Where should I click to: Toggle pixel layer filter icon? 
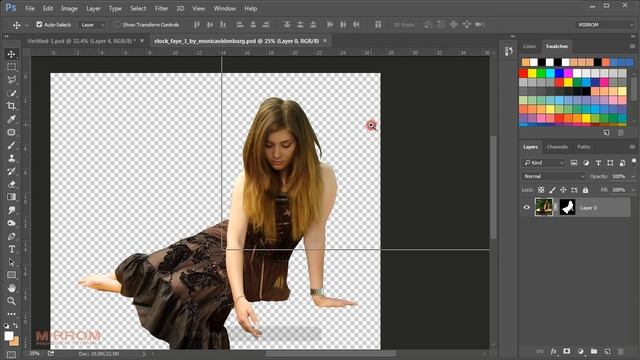point(574,163)
